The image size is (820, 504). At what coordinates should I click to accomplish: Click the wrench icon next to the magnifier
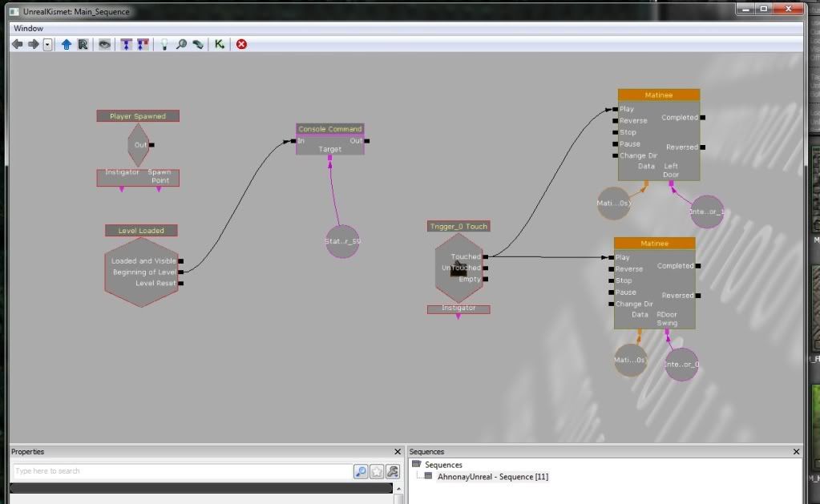pyautogui.click(x=198, y=44)
